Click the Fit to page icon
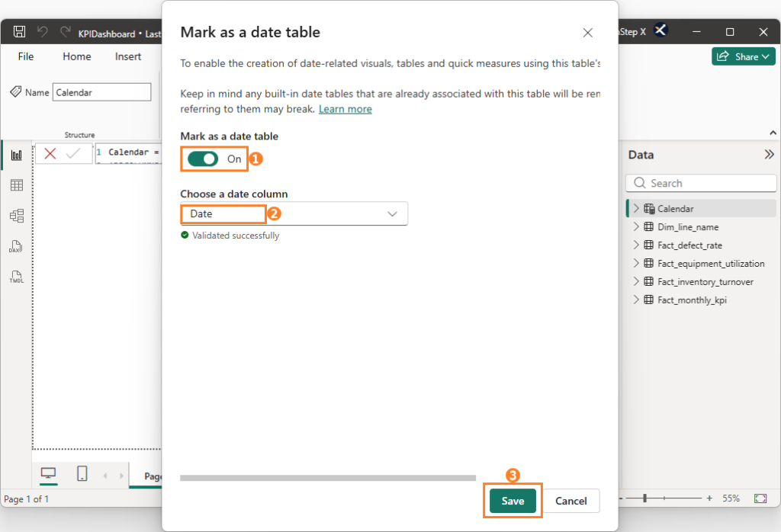 tap(760, 498)
